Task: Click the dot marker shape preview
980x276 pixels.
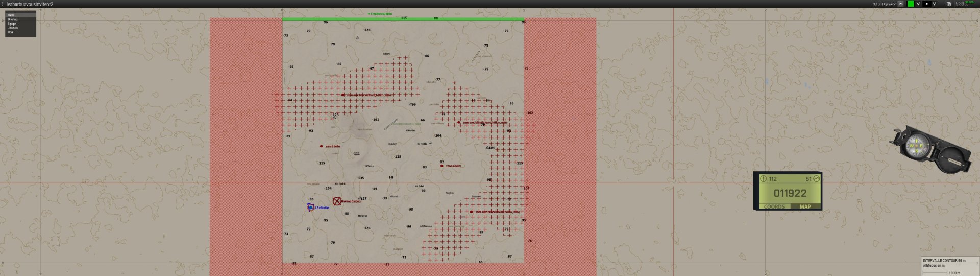Action: coord(927,4)
